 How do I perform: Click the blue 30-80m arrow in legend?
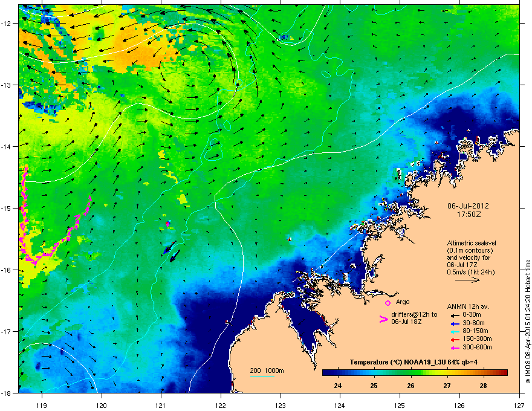click(x=455, y=323)
